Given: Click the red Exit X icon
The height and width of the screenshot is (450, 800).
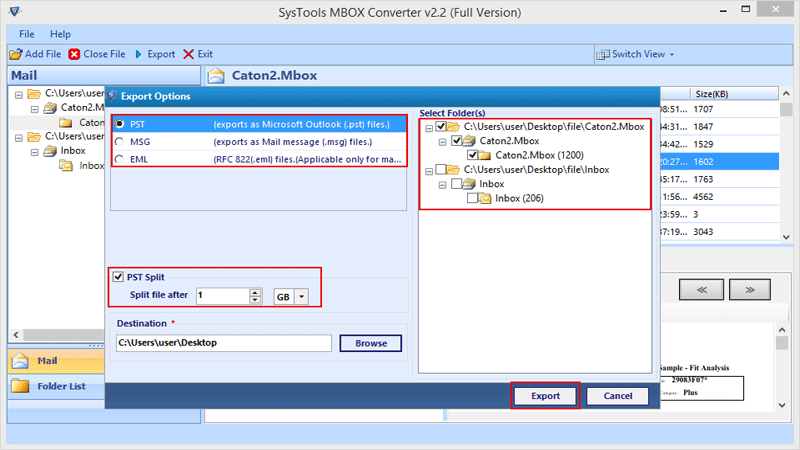Looking at the screenshot, I should (188, 54).
